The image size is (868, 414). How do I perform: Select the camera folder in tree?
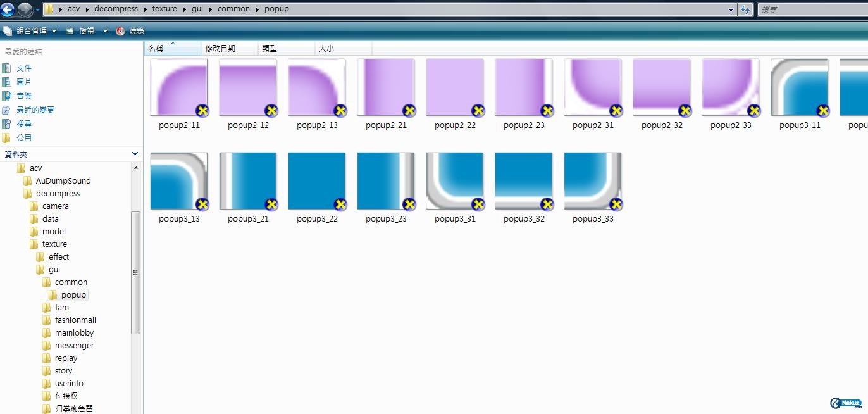coord(56,206)
